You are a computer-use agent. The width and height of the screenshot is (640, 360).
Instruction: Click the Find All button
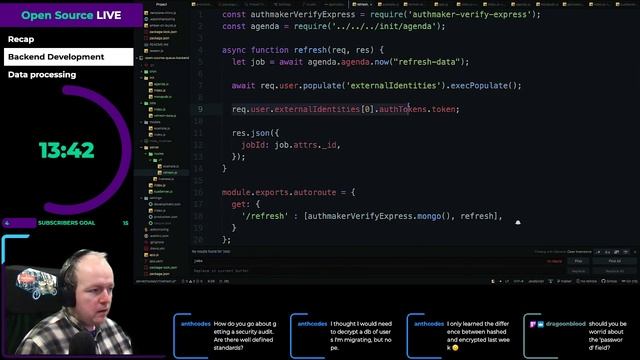click(614, 261)
